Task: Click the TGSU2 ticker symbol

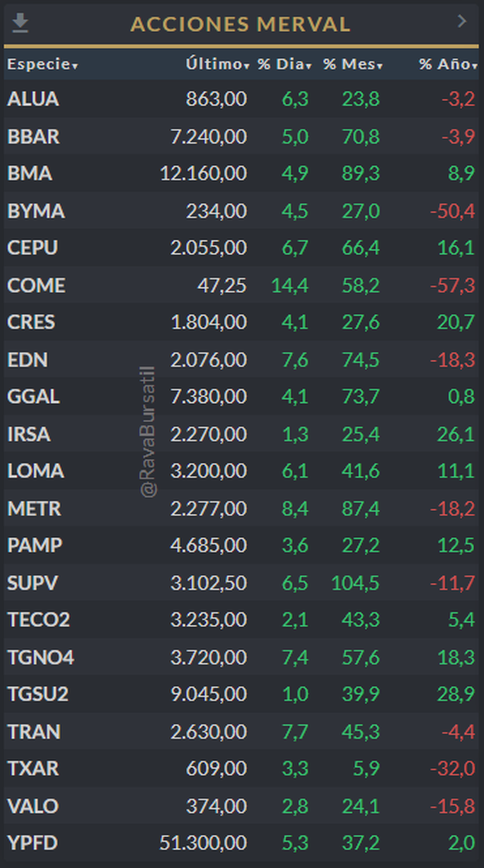Action: (38, 694)
